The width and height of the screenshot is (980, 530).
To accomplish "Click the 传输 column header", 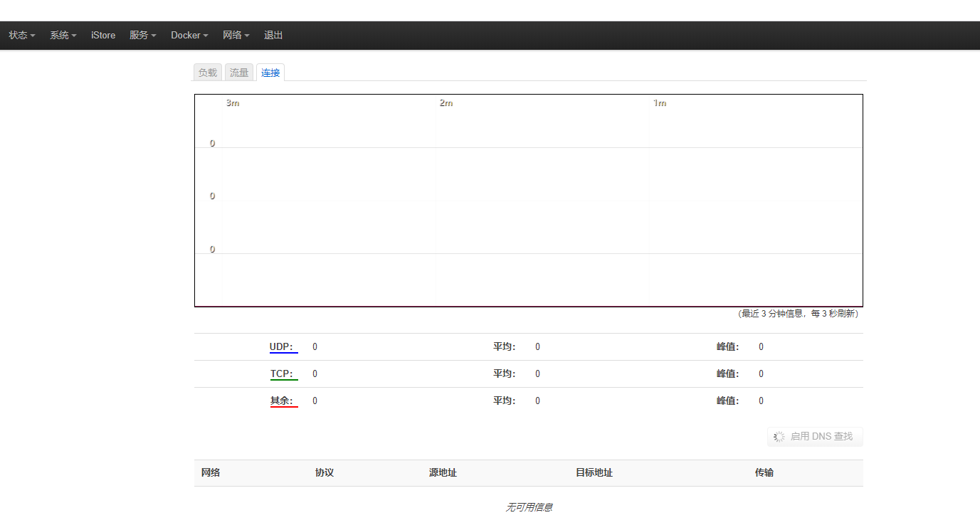I will pos(764,473).
